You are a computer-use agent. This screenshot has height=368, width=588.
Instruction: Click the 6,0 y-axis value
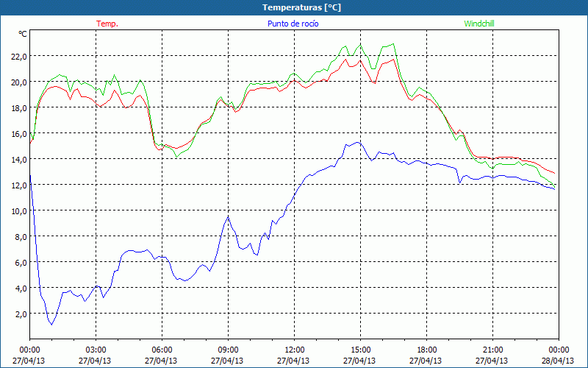pos(21,263)
